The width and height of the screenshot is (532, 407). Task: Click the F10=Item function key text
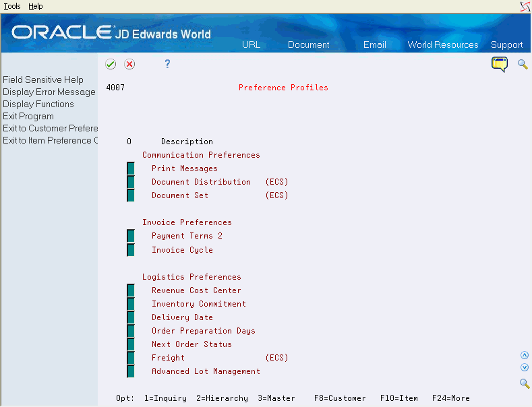(399, 398)
